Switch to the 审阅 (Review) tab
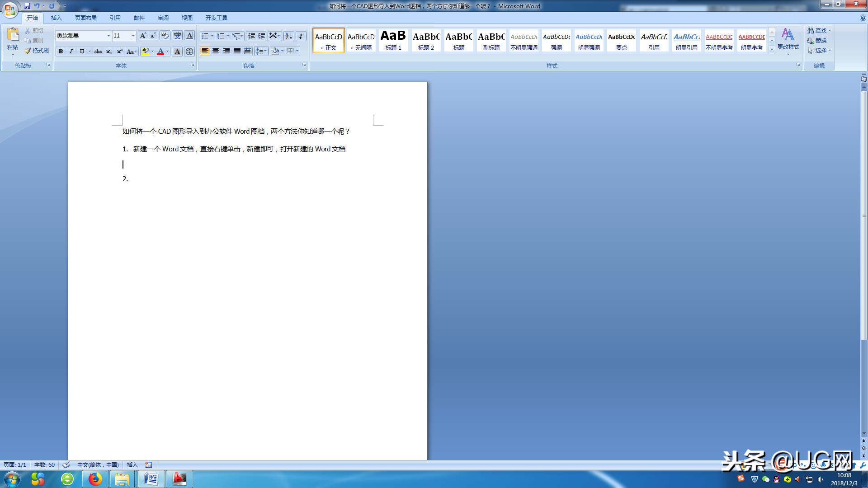Screen dimensions: 868x488 pyautogui.click(x=163, y=18)
